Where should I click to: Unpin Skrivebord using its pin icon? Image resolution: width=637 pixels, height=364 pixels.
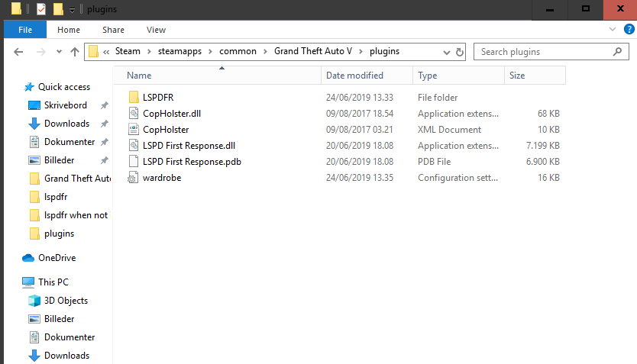coord(105,105)
